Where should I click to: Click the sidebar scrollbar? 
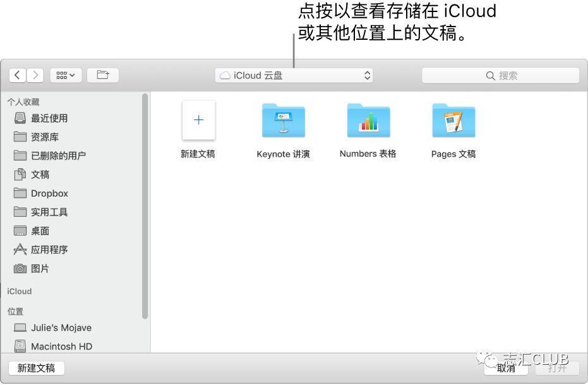[145, 206]
